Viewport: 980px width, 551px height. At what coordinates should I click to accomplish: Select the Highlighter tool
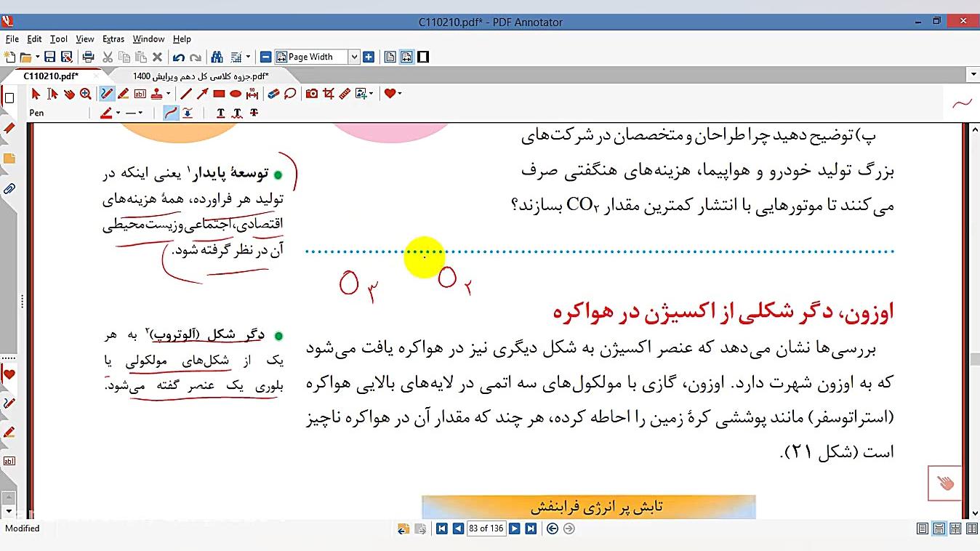[x=122, y=94]
